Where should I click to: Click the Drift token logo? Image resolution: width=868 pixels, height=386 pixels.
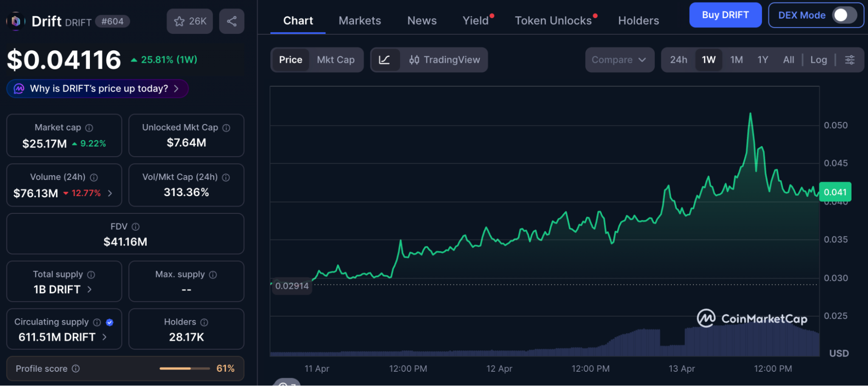pos(16,21)
